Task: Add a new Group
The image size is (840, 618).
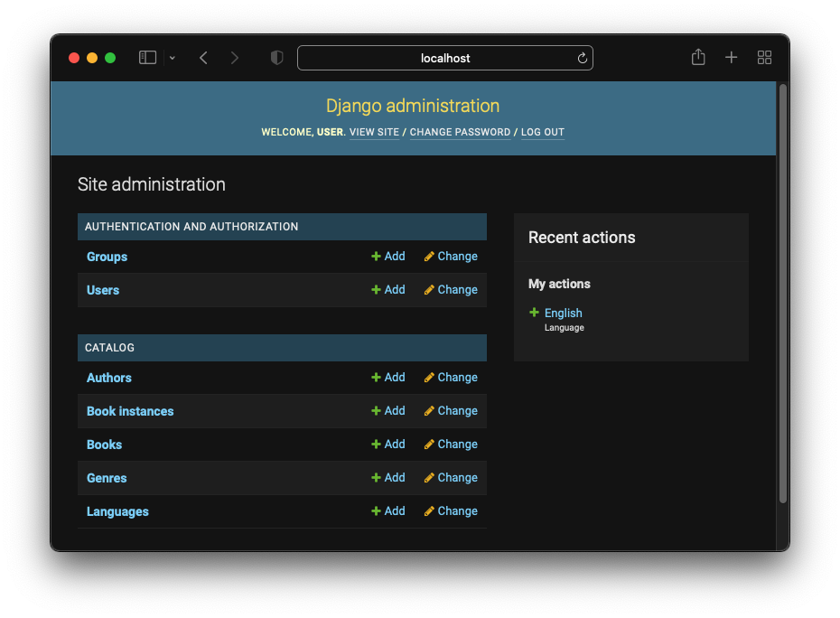Action: [388, 257]
